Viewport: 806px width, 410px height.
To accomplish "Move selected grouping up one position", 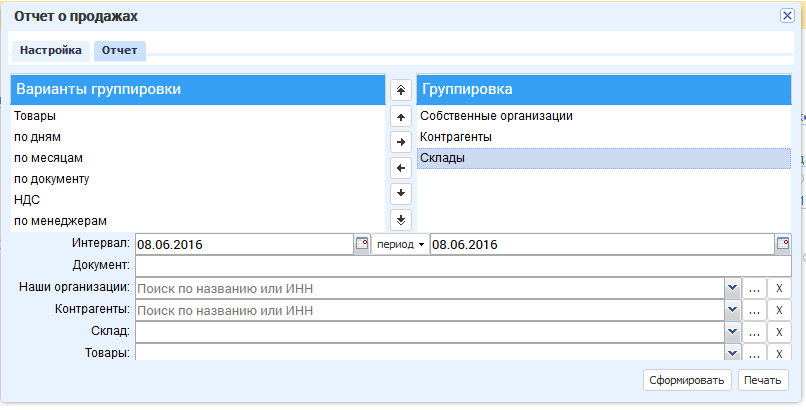I will tap(401, 117).
